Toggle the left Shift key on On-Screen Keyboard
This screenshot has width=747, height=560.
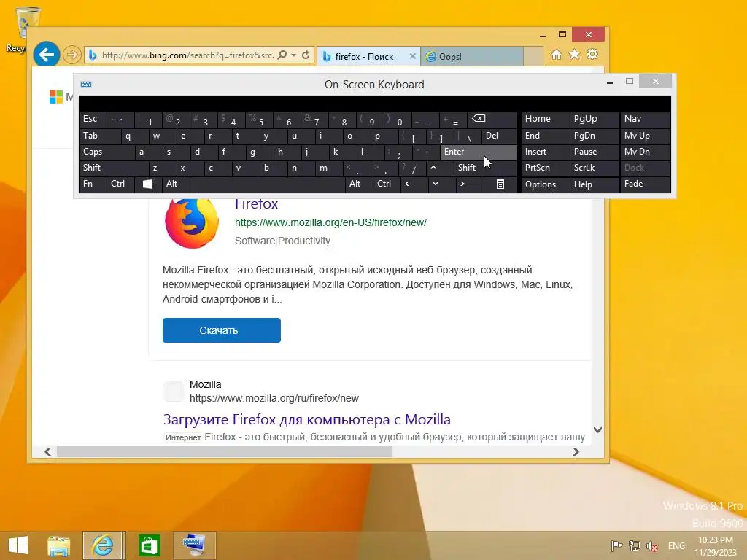coord(113,168)
